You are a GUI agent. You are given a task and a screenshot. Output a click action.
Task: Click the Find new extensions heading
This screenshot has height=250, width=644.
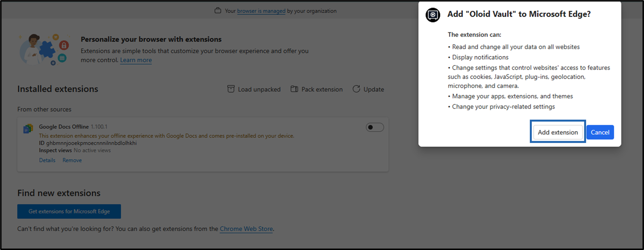(x=59, y=193)
